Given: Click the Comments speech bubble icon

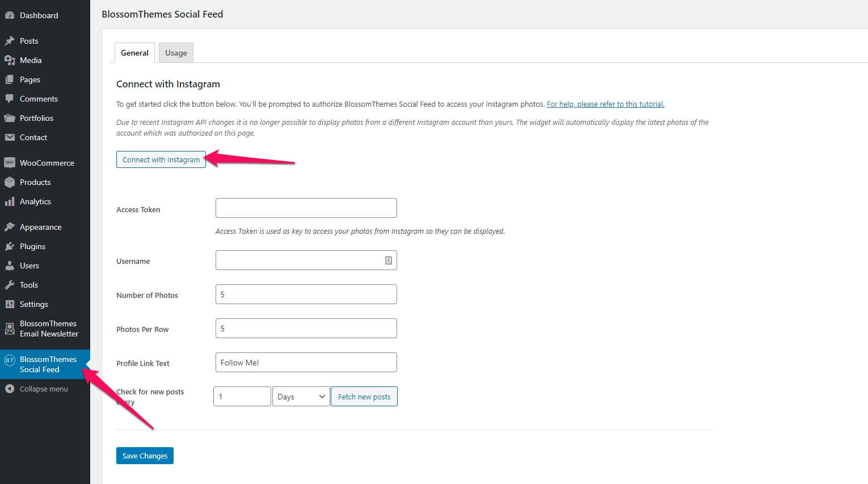Looking at the screenshot, I should 10,99.
